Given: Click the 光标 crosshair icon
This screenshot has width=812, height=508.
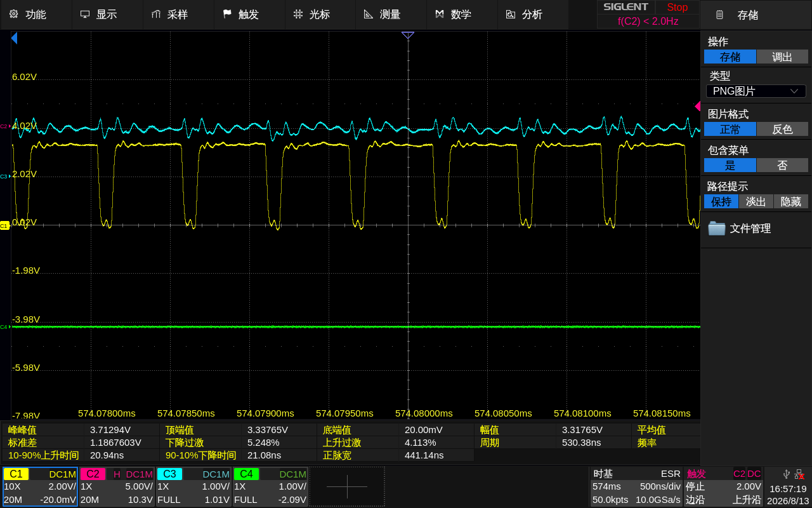Looking at the screenshot, I should [x=298, y=14].
